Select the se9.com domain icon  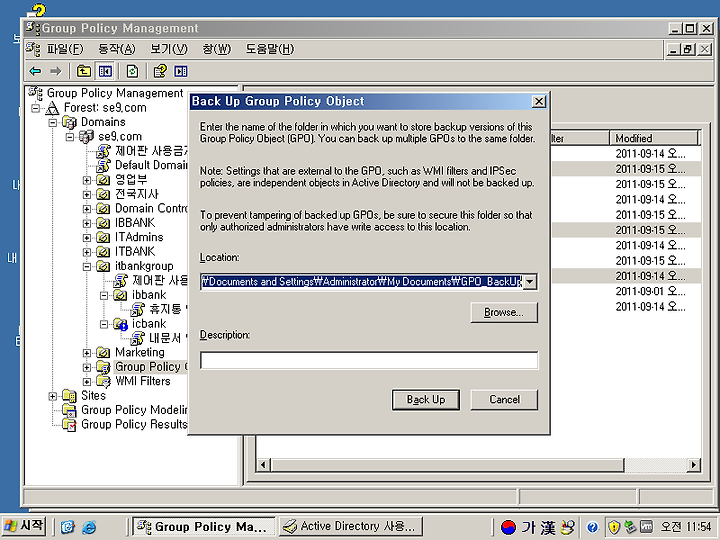(x=87, y=136)
